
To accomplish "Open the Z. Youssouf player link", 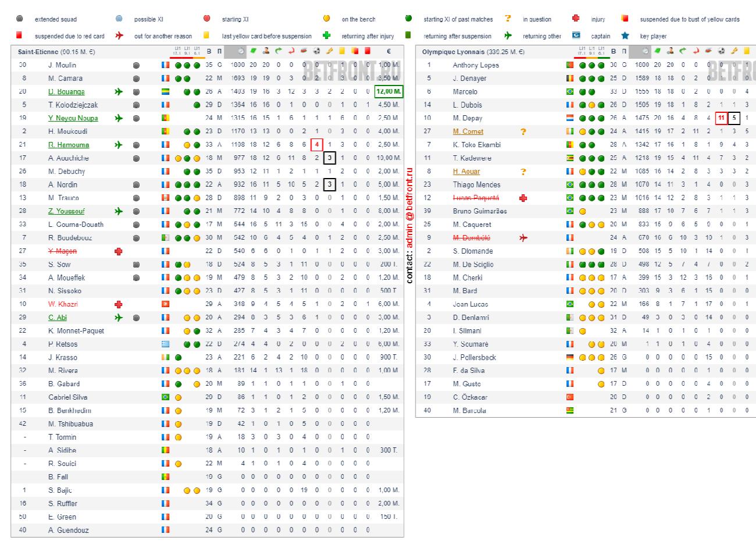I will click(66, 211).
